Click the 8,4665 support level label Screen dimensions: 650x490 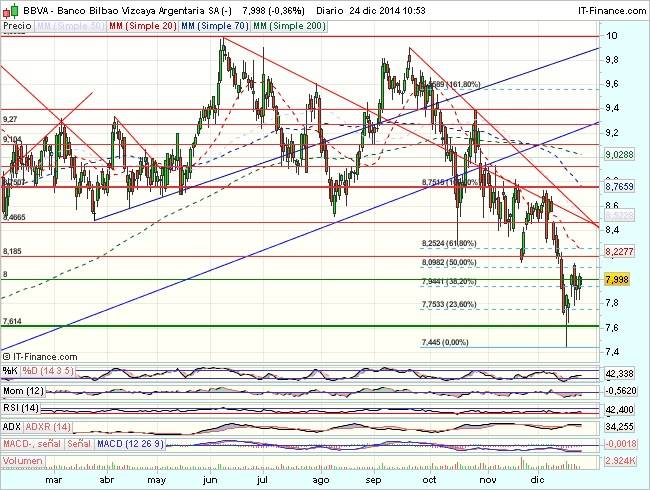tap(14, 217)
